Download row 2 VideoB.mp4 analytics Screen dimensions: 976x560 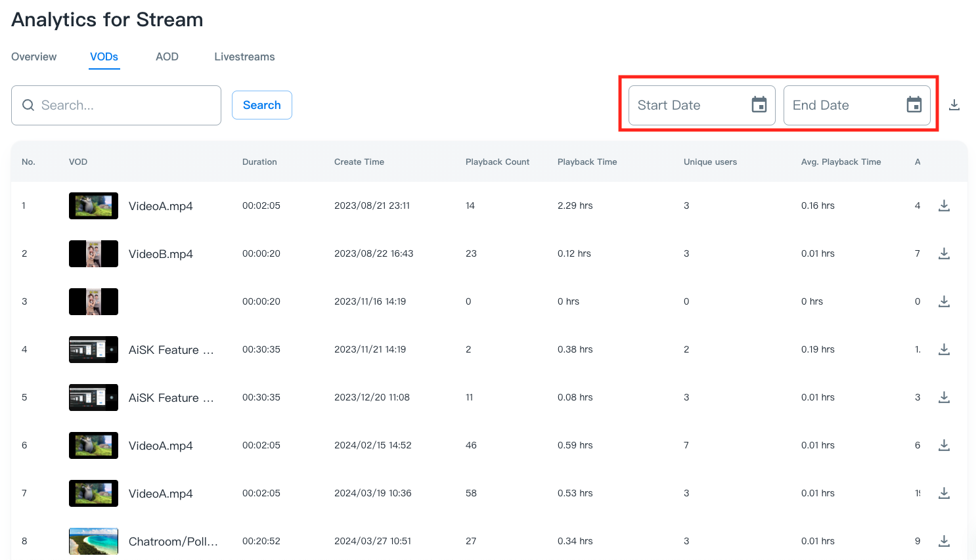click(x=944, y=253)
